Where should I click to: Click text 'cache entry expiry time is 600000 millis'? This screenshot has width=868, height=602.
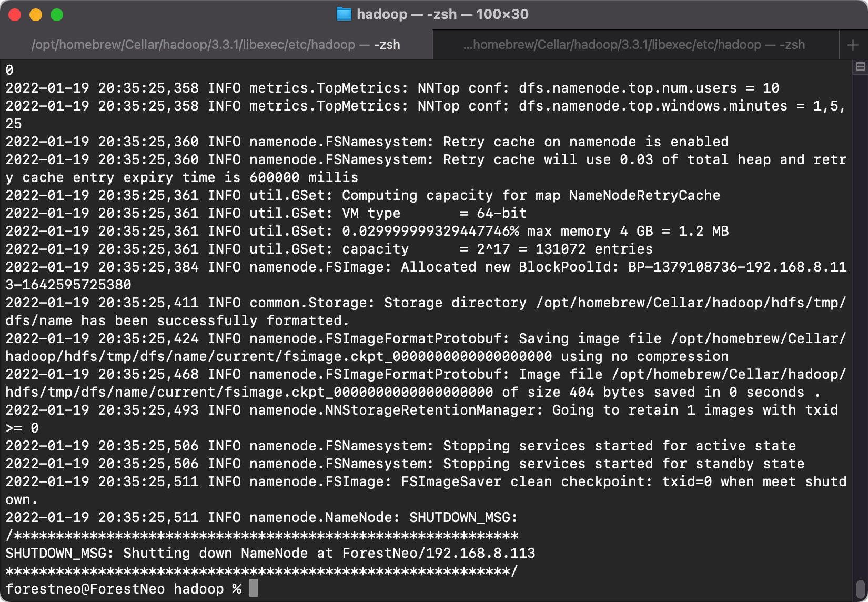[190, 177]
